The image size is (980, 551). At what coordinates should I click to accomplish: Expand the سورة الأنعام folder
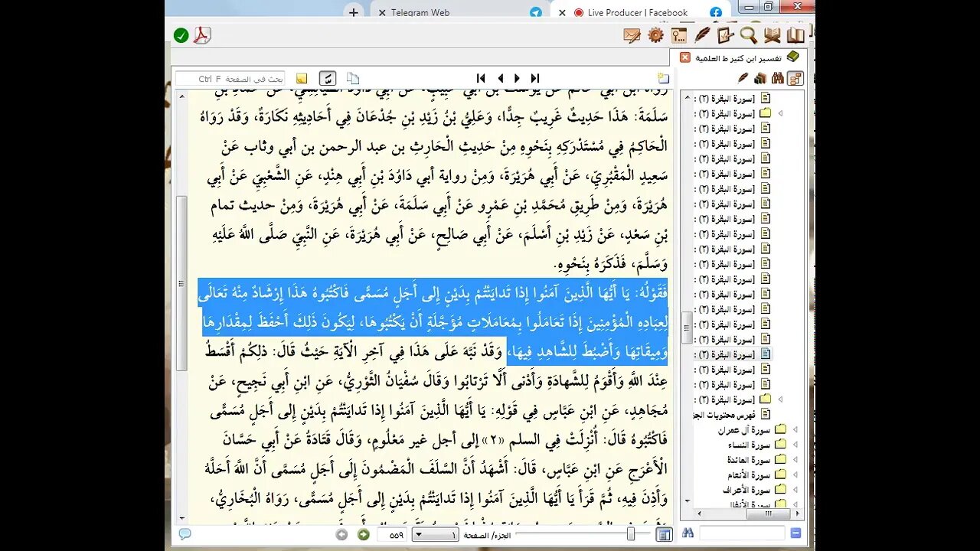point(795,474)
